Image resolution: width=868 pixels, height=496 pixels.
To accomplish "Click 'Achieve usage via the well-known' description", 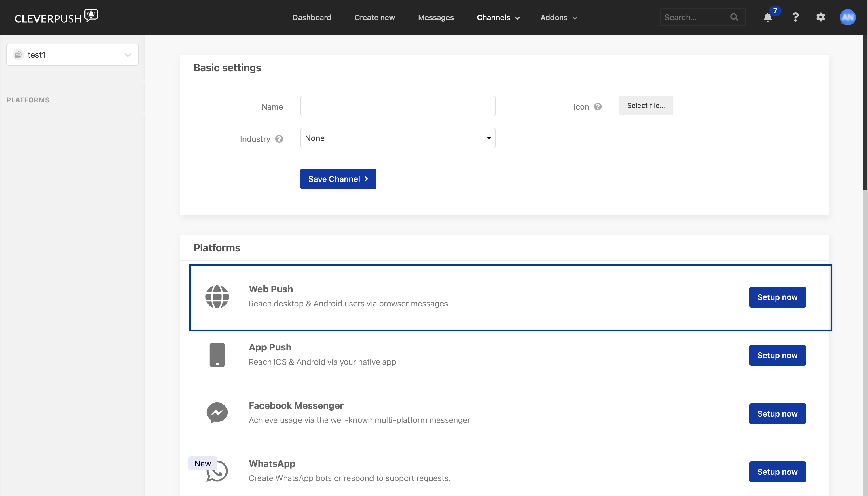I will click(359, 420).
